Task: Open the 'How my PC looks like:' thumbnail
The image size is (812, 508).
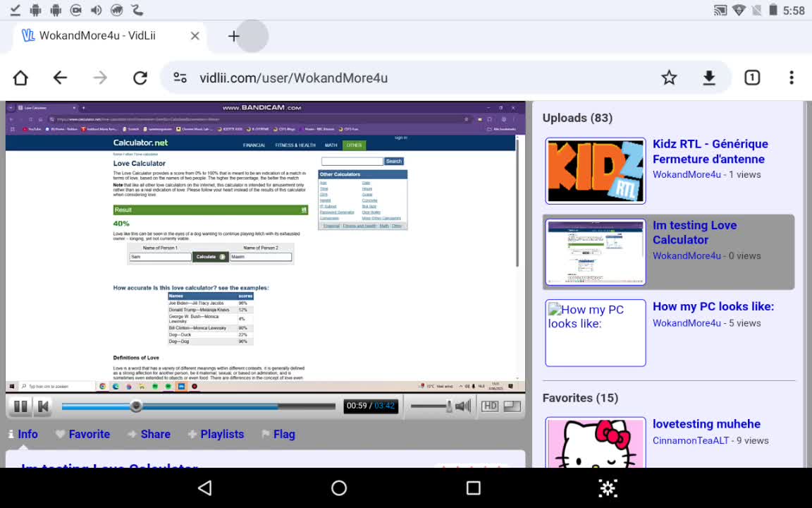Action: [596, 333]
